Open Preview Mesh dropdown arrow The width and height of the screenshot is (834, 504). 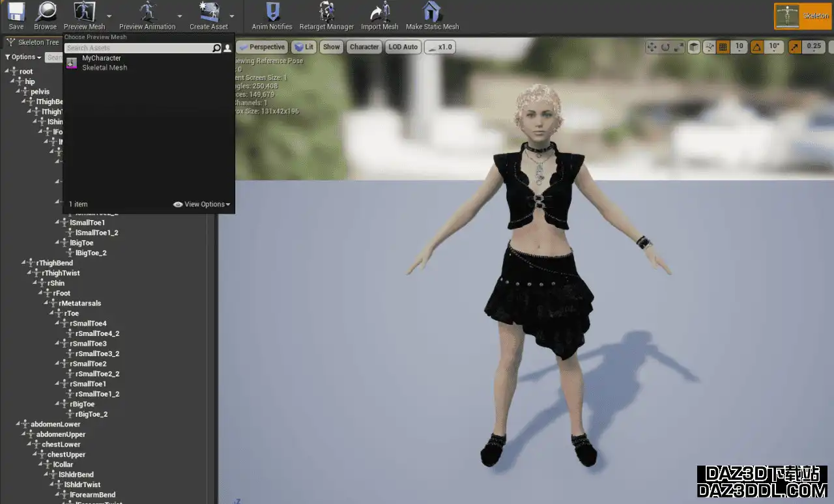109,16
